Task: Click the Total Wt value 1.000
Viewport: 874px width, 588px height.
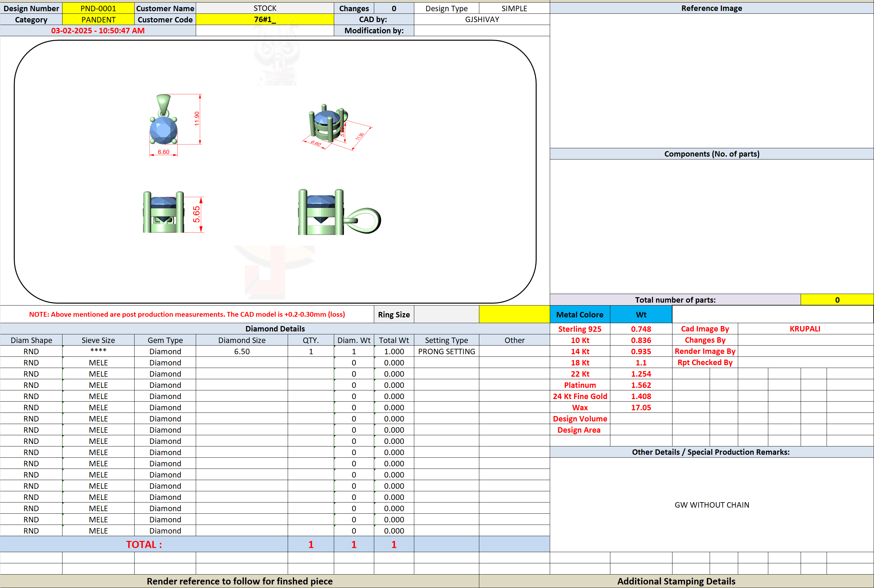Action: (x=394, y=351)
